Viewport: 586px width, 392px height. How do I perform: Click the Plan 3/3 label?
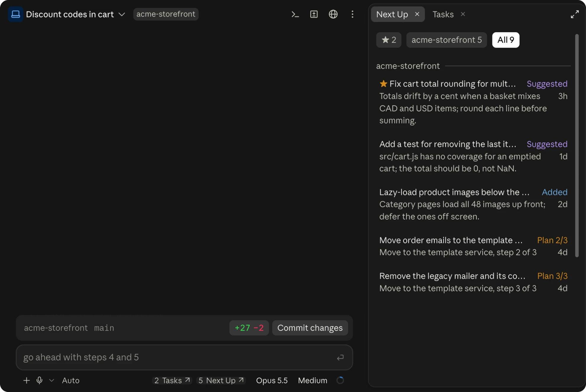pos(552,276)
